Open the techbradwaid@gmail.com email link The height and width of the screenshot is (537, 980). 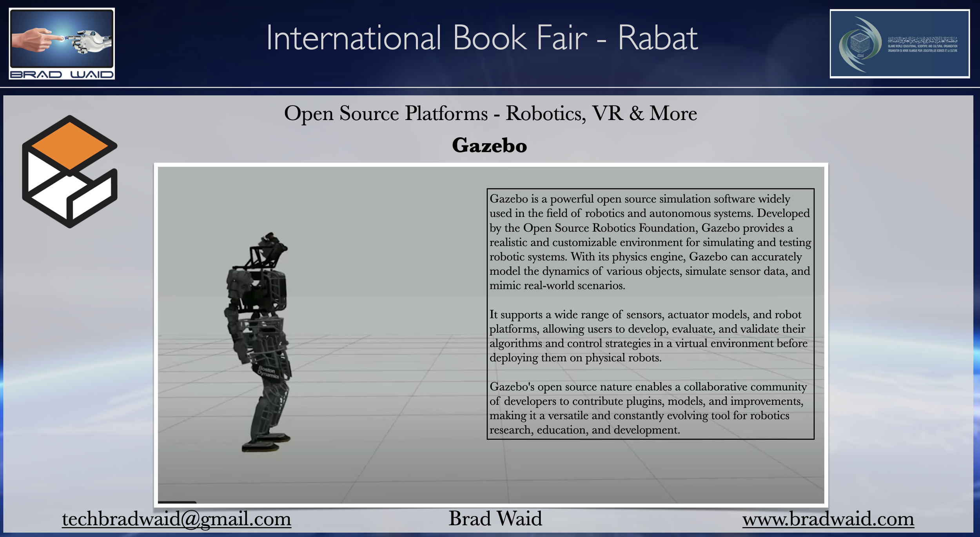176,519
